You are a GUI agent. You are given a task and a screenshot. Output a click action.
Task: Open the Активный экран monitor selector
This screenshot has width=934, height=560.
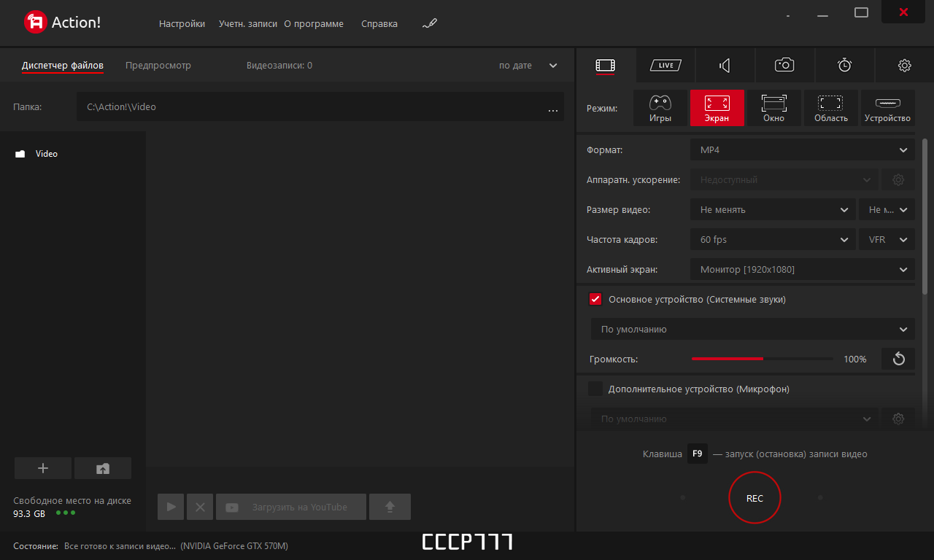802,269
